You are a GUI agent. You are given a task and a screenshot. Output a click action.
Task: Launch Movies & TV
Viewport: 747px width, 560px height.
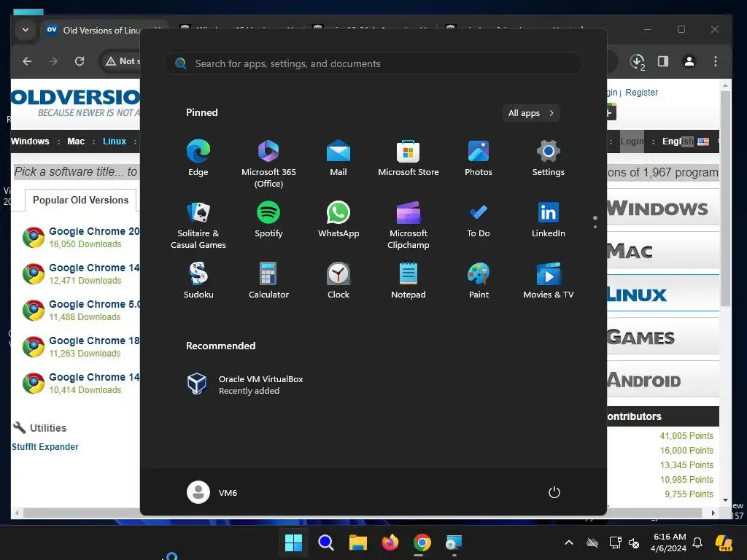point(549,281)
